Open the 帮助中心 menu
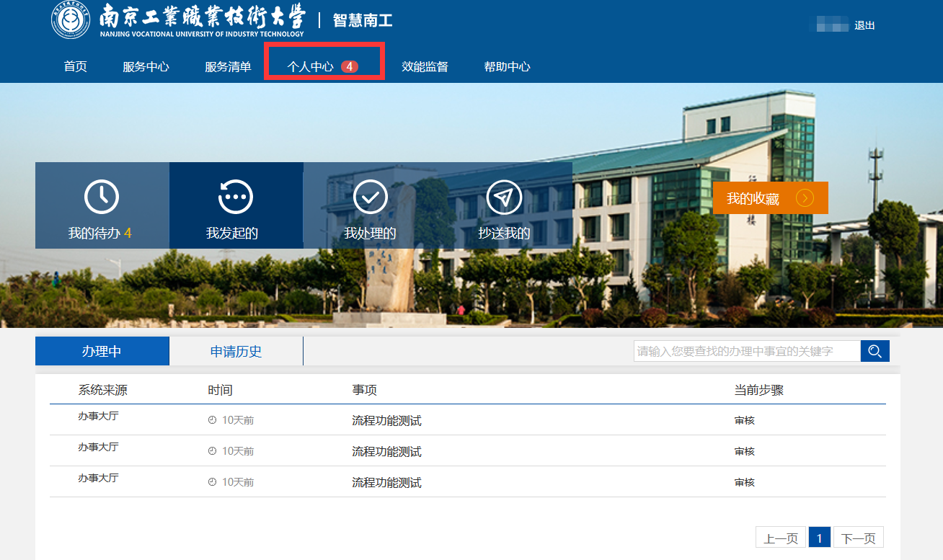Viewport: 943px width, 560px height. [507, 67]
